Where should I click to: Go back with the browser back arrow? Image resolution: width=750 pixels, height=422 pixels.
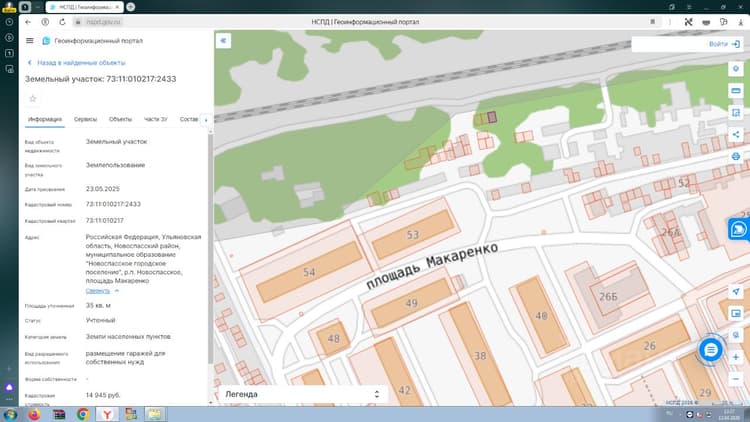(28, 22)
